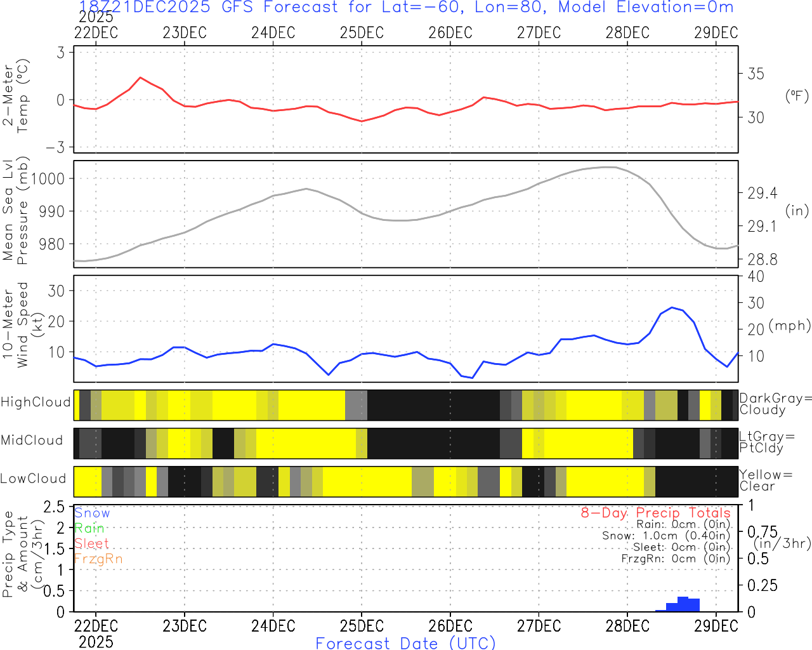Select the Rain legend label
Screen dimensions: 812x650
click(89, 528)
